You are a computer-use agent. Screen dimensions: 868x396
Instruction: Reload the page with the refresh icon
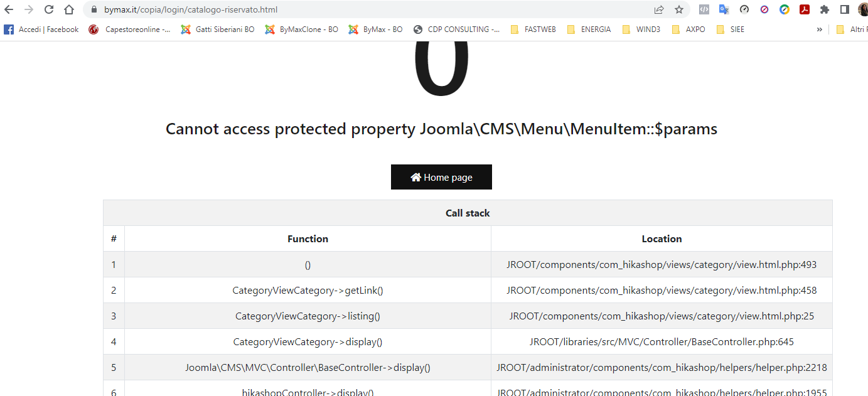[x=49, y=9]
